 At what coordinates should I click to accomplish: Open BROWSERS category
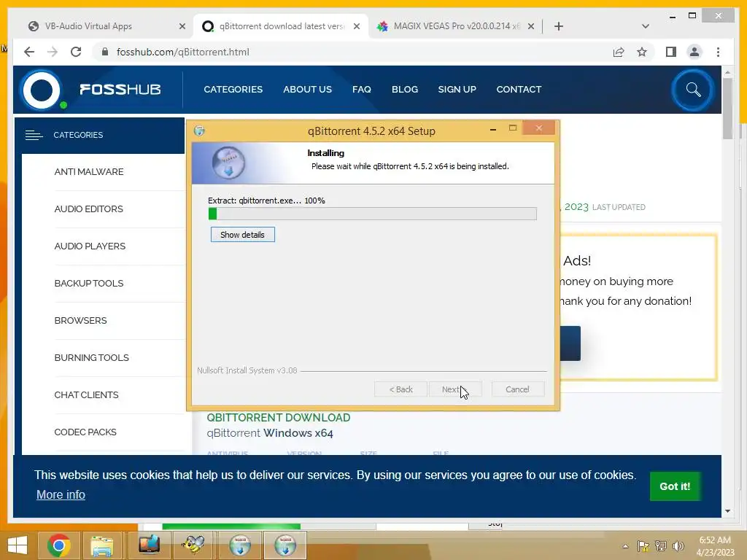[x=80, y=321]
